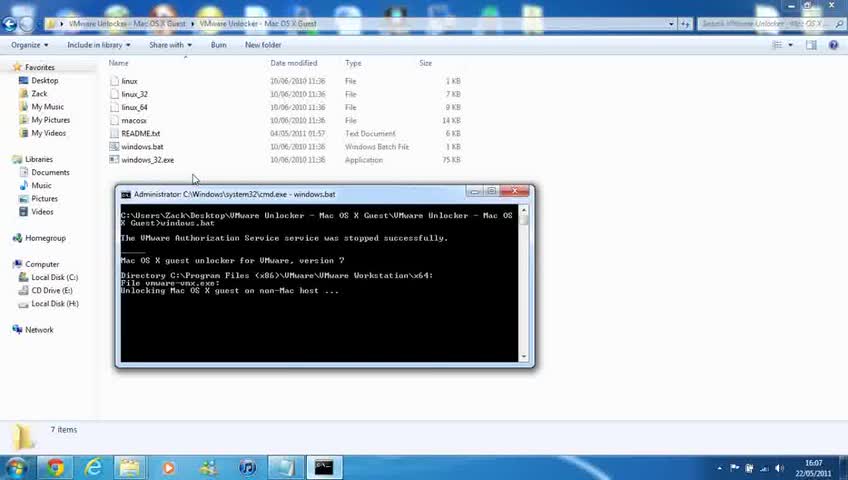Sort by the Size column header
The image size is (848, 480).
point(426,63)
